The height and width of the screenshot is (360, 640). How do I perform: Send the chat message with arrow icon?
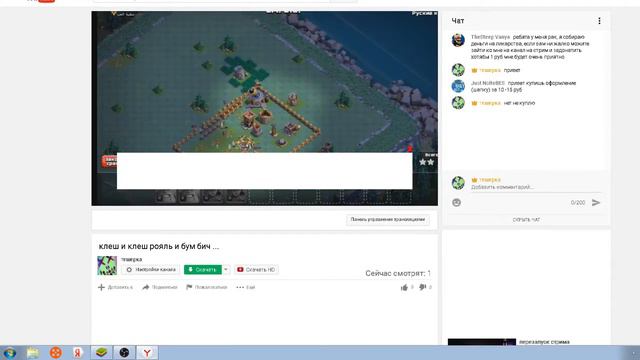tap(596, 202)
